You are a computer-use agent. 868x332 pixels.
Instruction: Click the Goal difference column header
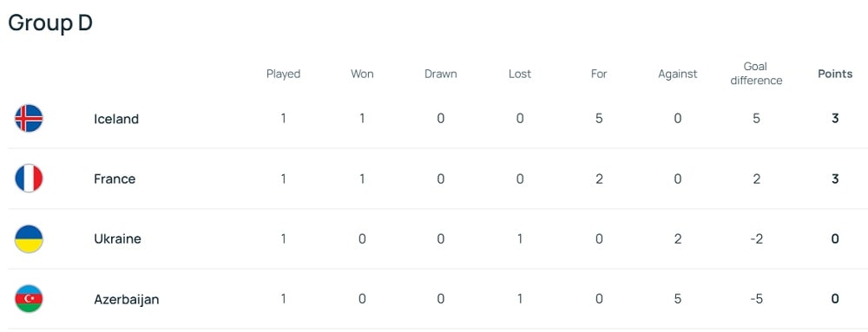pyautogui.click(x=756, y=74)
